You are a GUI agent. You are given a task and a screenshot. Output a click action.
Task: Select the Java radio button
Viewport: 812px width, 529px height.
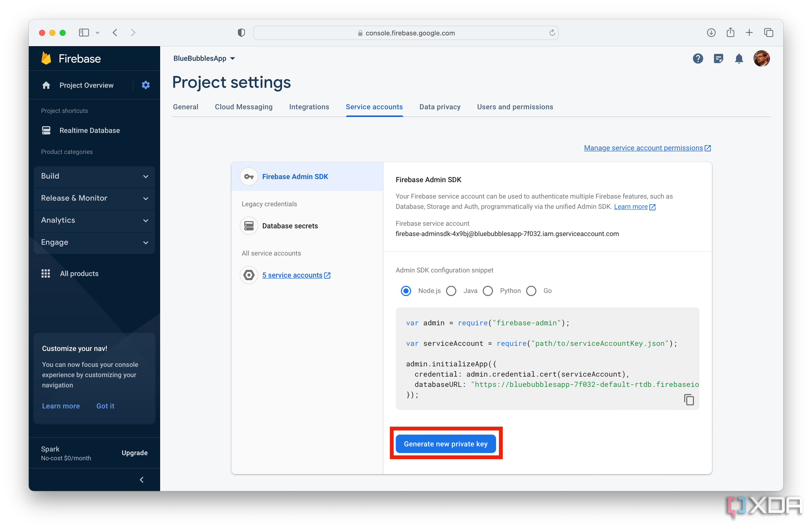(451, 291)
